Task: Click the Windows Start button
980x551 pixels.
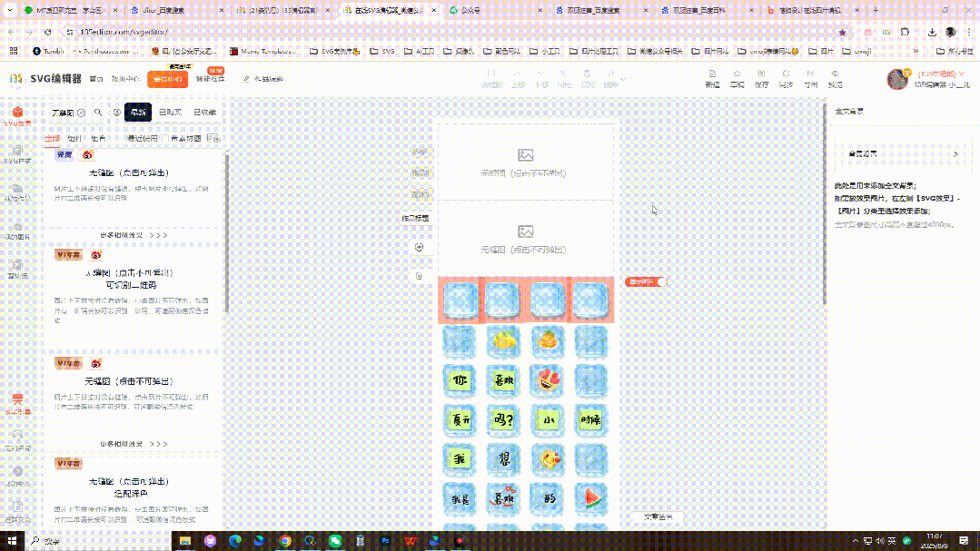Action: point(12,541)
